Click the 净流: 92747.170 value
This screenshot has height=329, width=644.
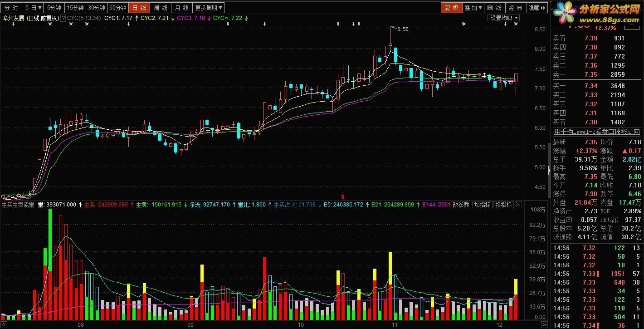coord(210,205)
